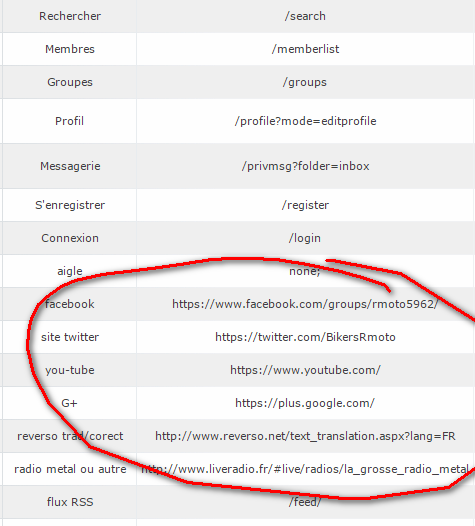Click the reverso.net text_translation URL

click(305, 436)
